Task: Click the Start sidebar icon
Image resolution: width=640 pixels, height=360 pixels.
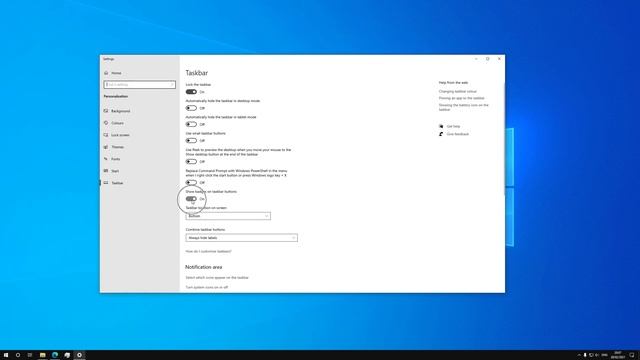Action: pos(106,171)
